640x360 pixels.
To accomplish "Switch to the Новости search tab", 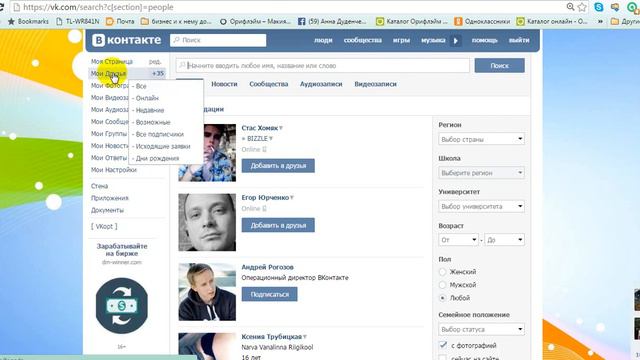I will [224, 84].
